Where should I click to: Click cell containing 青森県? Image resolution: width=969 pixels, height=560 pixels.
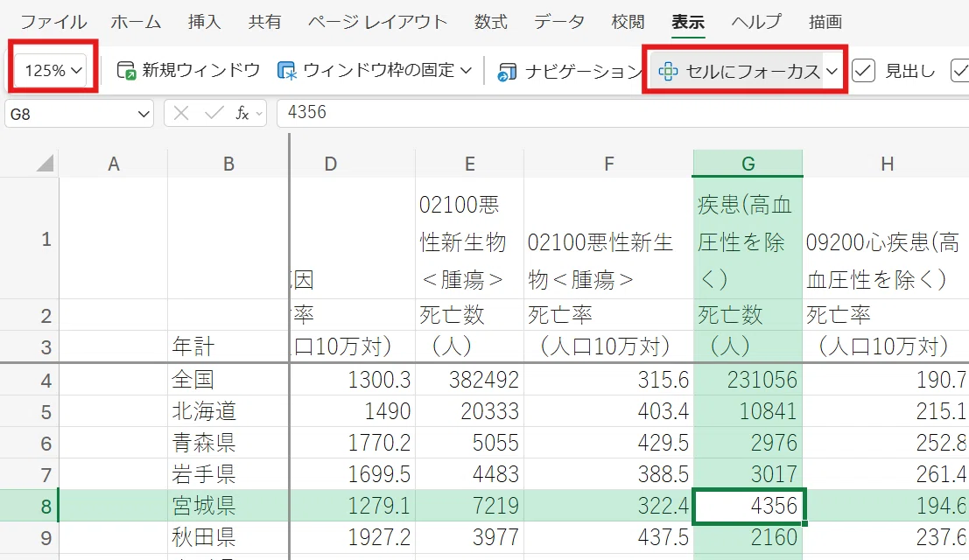[228, 443]
